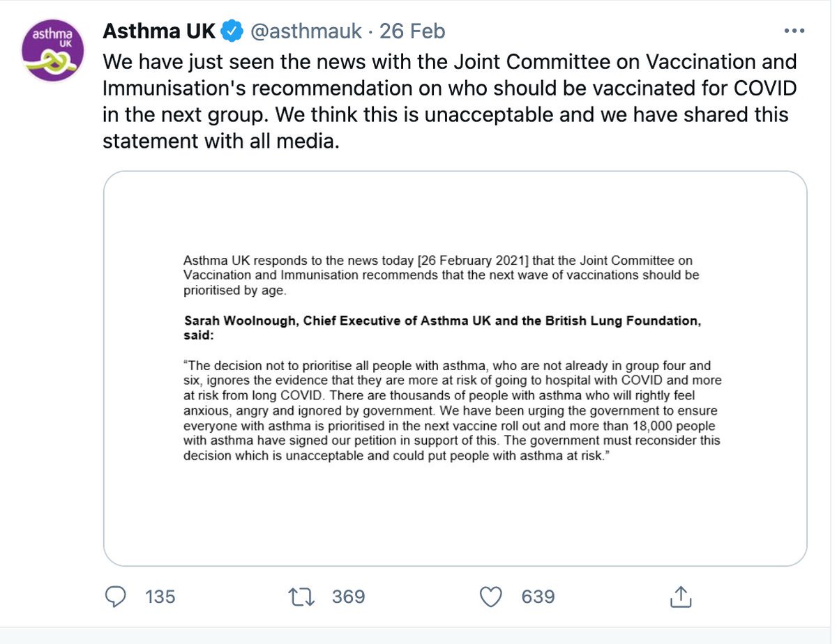
Task: Click the 639 likes count
Action: coord(538,597)
